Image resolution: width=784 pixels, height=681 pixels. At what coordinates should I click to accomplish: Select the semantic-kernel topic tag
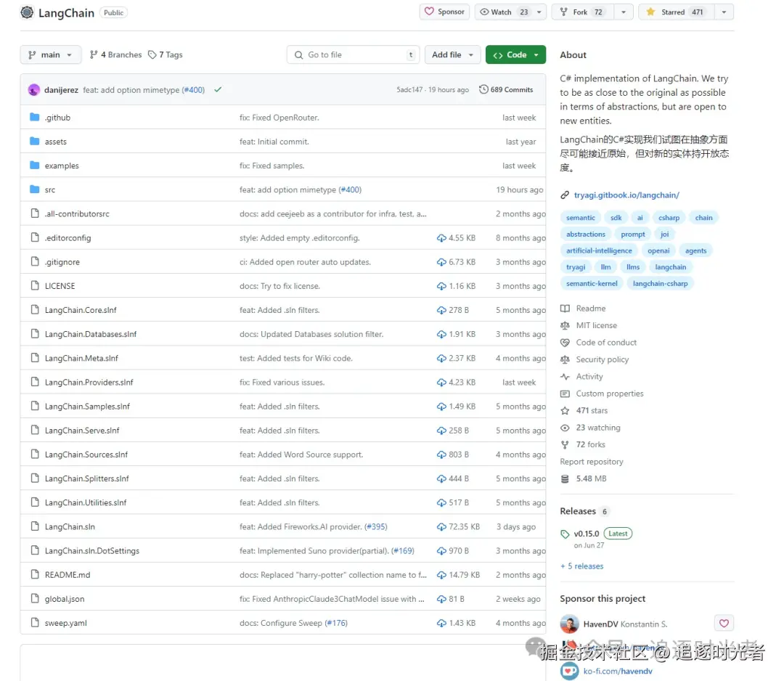(592, 283)
